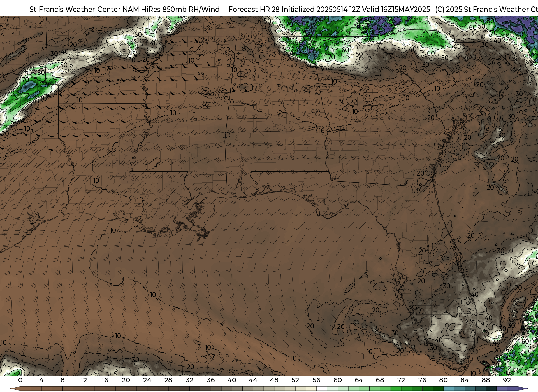
Task: Click the '28' label on the color scale
Action: click(x=168, y=380)
